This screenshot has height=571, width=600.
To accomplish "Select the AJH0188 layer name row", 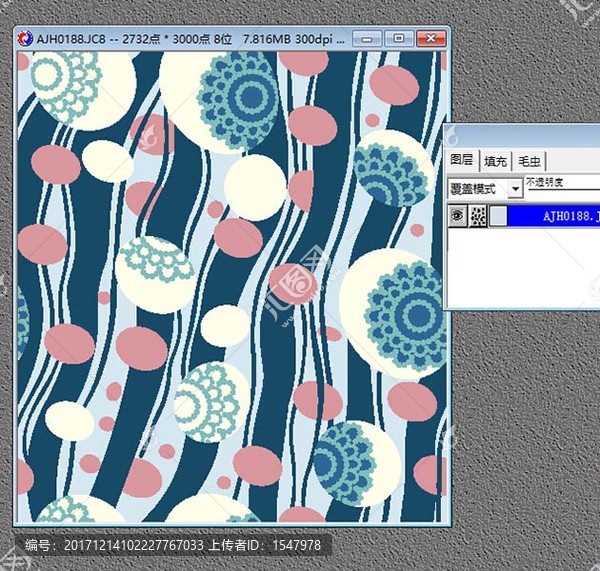I will point(553,216).
